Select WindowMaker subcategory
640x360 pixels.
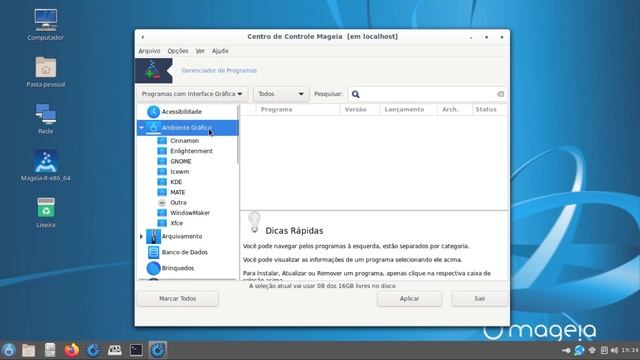(190, 213)
